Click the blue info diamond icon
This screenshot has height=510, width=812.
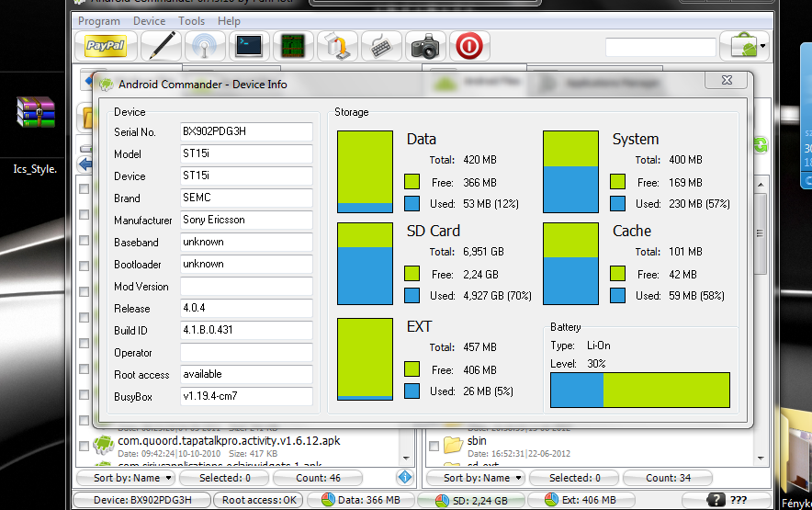point(405,477)
